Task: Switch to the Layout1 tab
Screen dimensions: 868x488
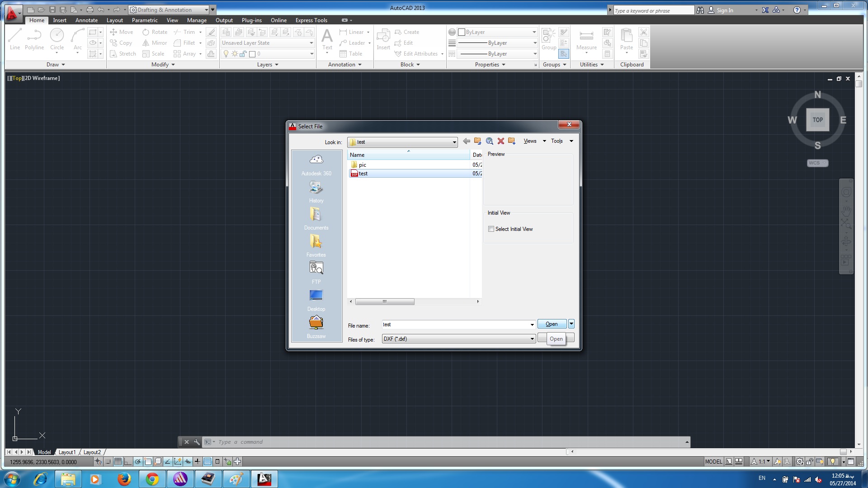Action: tap(67, 452)
